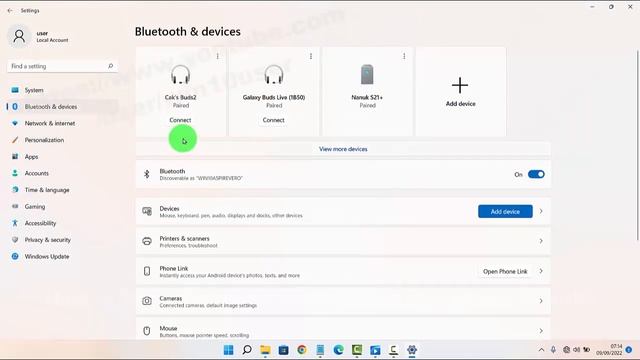
Task: Click the Printers & scanners printer icon
Action: pos(147,241)
